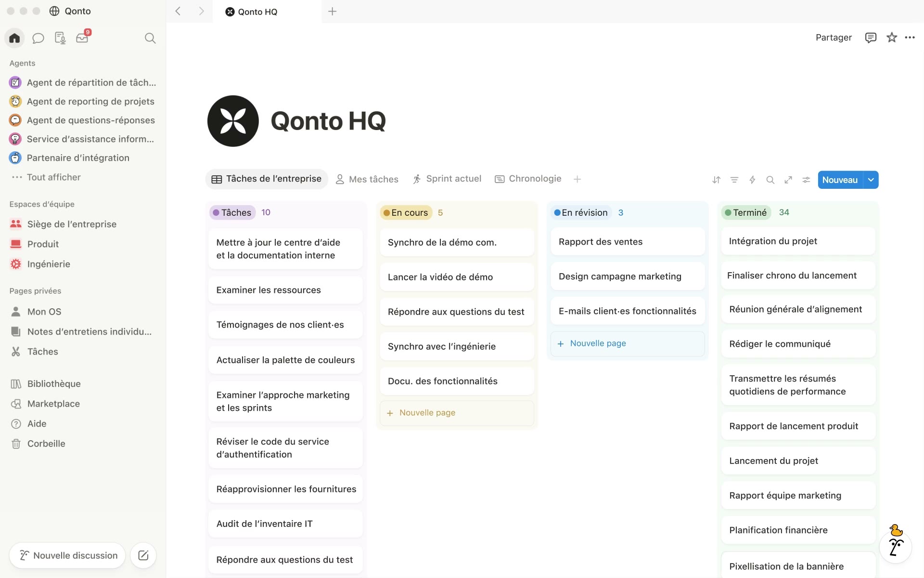The height and width of the screenshot is (578, 924).
Task: Open the inbox with 9 notifications
Action: [x=83, y=37]
